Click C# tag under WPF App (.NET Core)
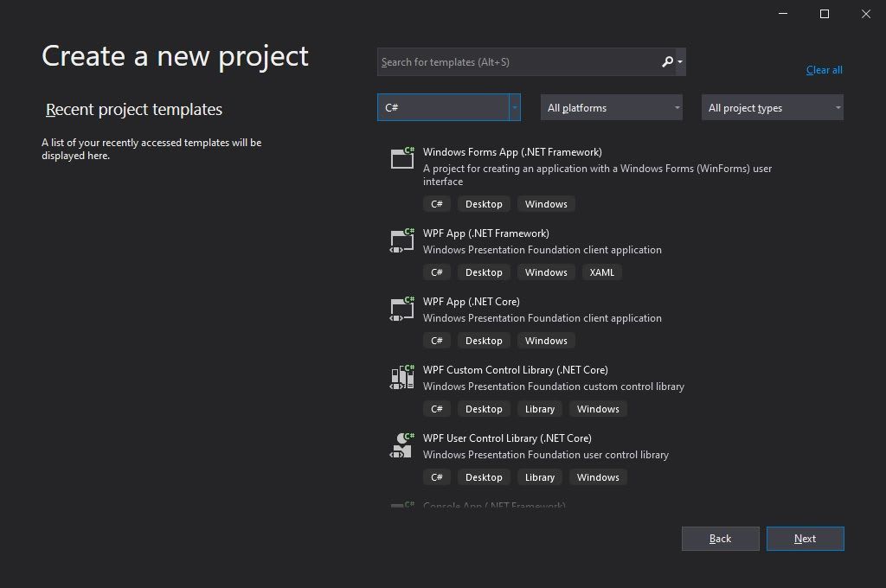 click(x=437, y=341)
